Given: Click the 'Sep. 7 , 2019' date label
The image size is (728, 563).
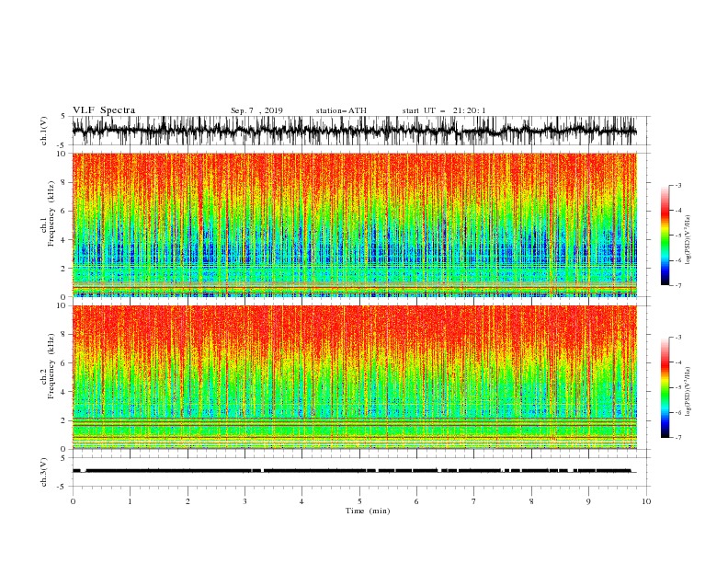Looking at the screenshot, I should tap(256, 110).
